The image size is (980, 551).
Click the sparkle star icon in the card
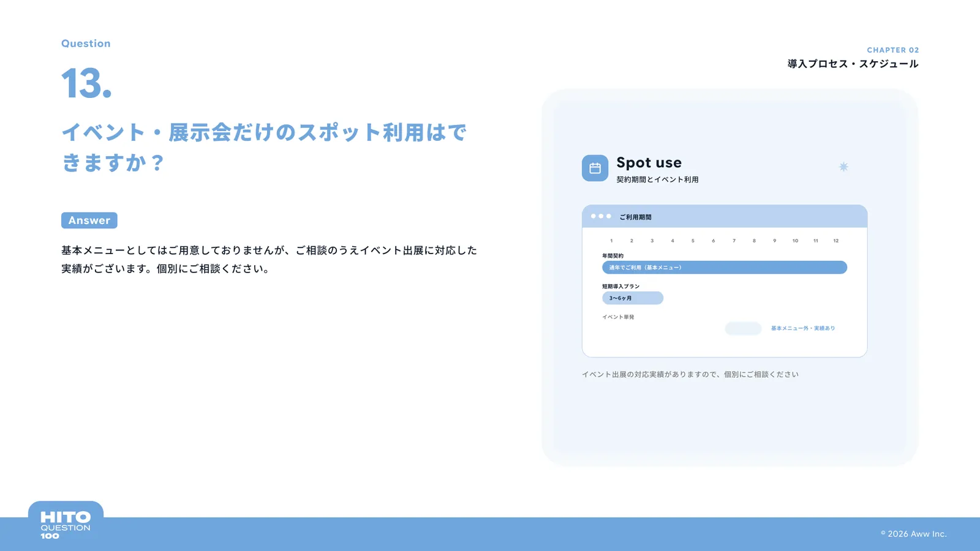coord(843,167)
